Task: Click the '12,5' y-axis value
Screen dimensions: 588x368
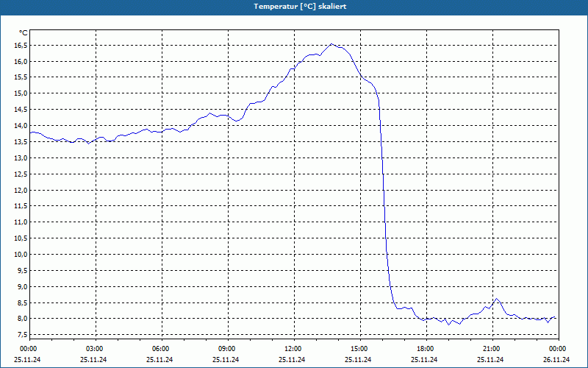Action: pyautogui.click(x=21, y=174)
